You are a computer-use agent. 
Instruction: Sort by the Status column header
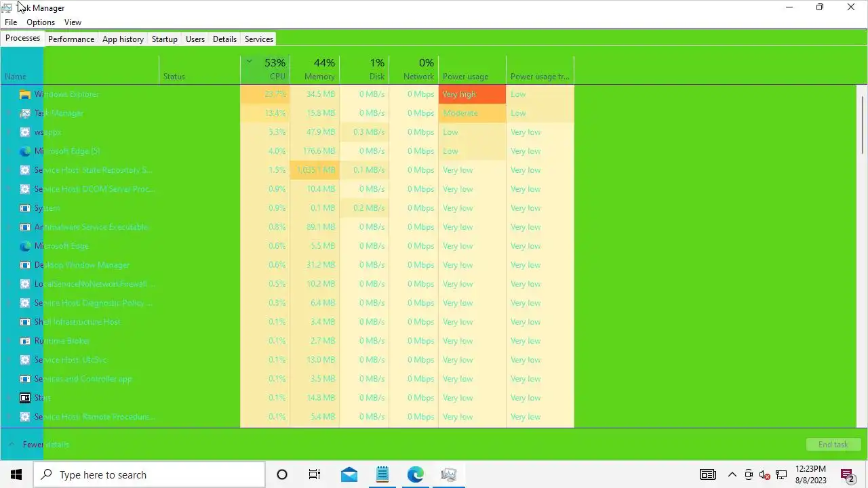pos(199,70)
